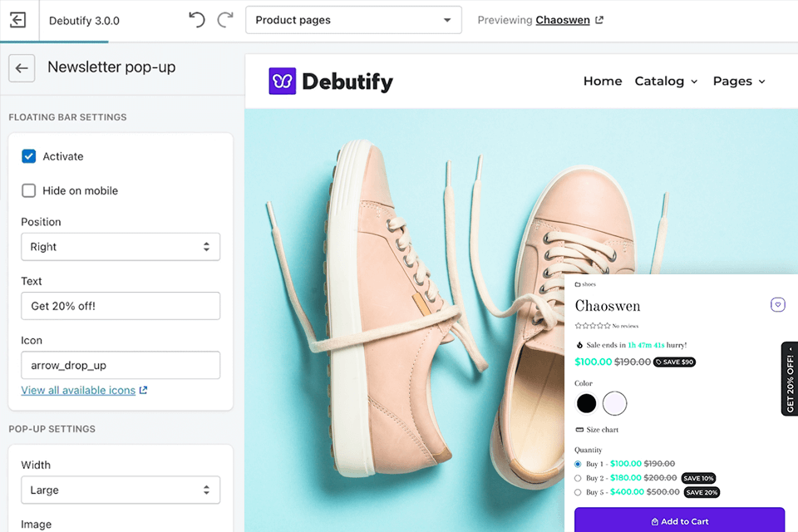Edit the Text field Get 20% off!
The height and width of the screenshot is (532, 798).
121,306
